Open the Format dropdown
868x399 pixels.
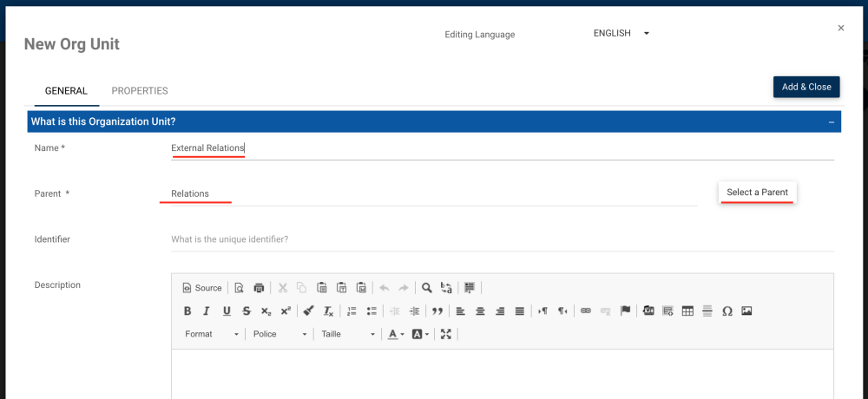coord(212,334)
